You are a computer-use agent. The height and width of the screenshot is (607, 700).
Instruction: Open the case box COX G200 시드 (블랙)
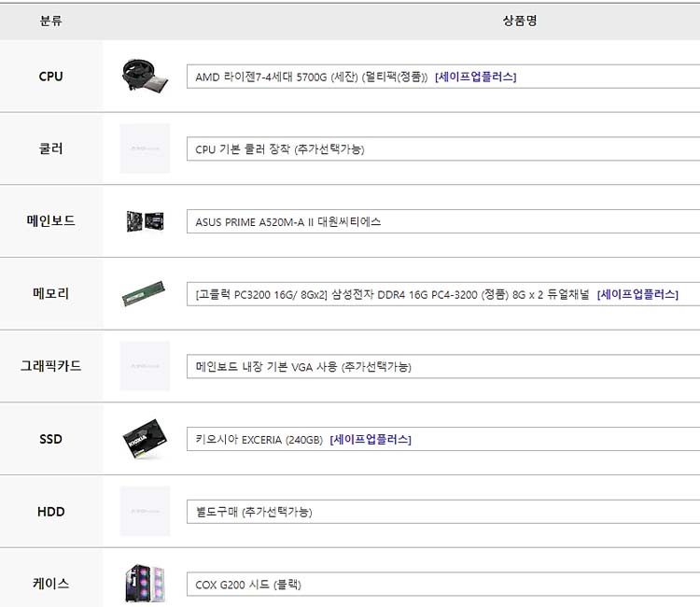pyautogui.click(x=443, y=585)
